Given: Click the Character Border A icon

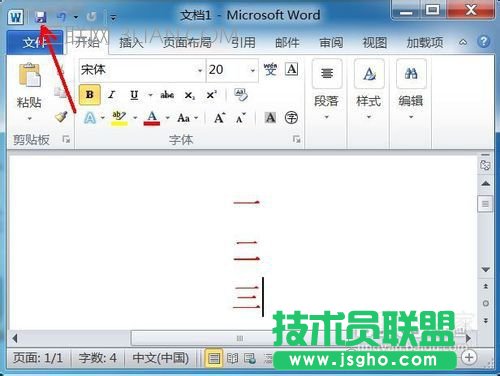Looking at the screenshot, I should 291,69.
